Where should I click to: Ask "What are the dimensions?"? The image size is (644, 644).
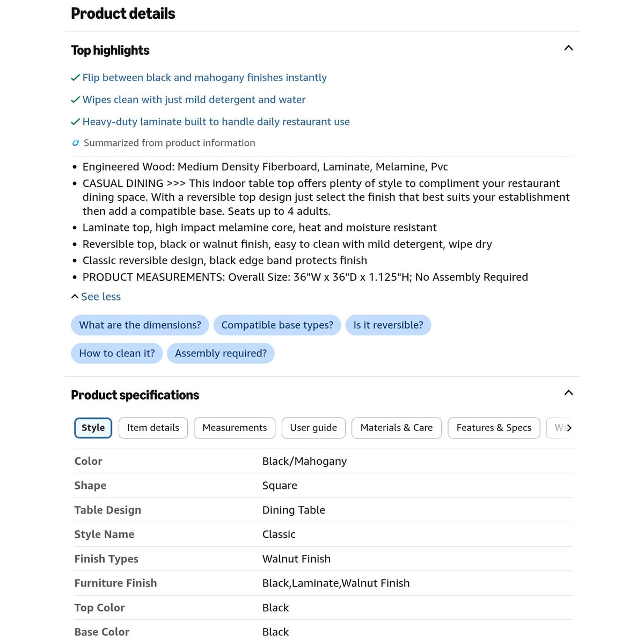tap(140, 325)
